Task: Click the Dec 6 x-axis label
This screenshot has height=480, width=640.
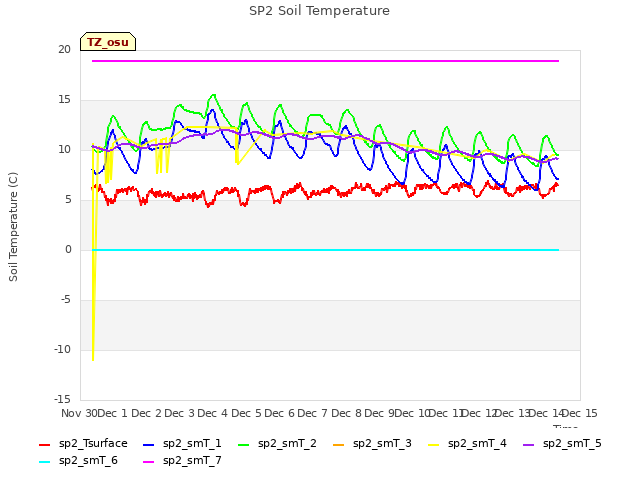Action: tap(279, 413)
